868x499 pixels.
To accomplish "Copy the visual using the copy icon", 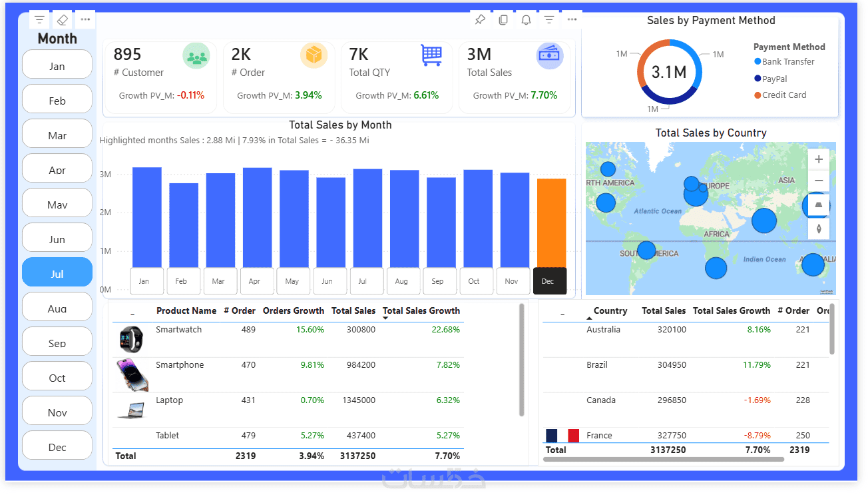I will (x=503, y=20).
